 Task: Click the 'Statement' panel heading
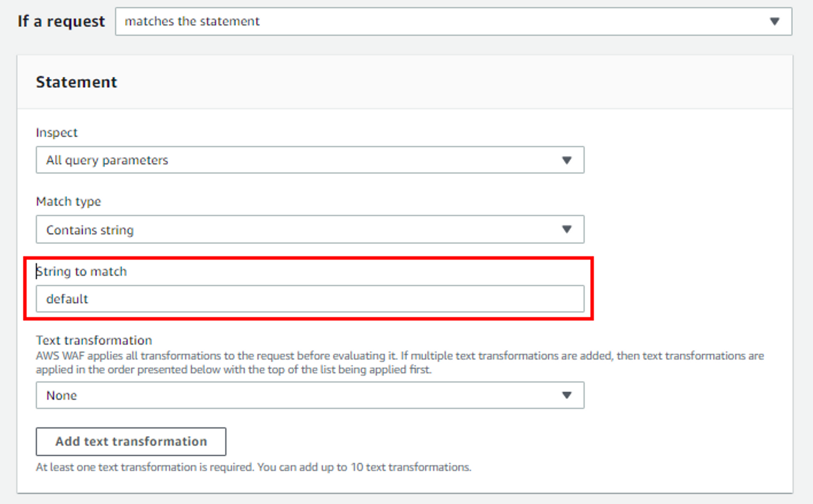click(x=76, y=82)
